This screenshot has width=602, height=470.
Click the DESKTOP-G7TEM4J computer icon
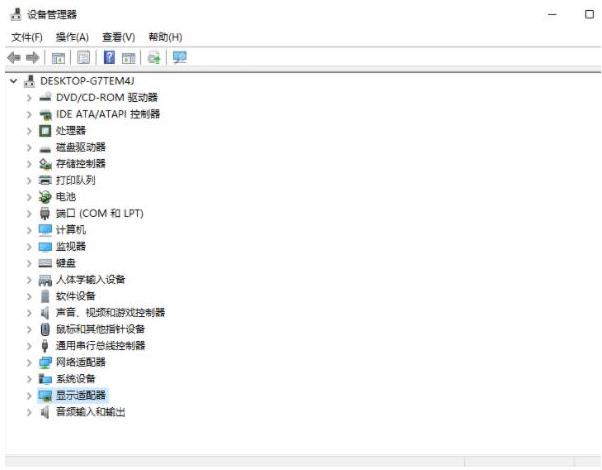point(30,81)
